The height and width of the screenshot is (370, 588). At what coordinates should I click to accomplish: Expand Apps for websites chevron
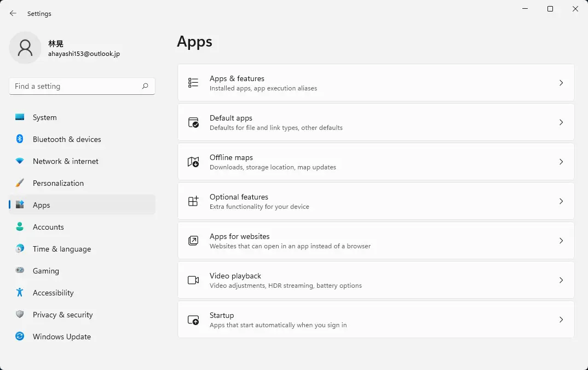561,241
